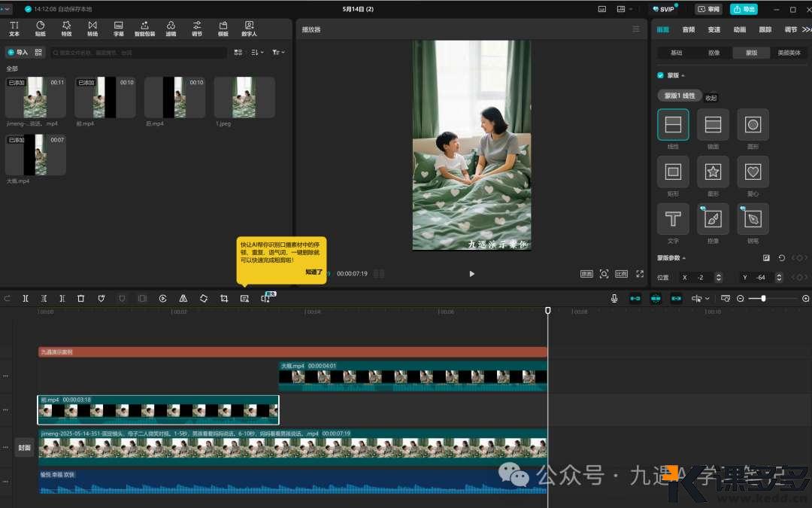This screenshot has height=508, width=812.
Task: Toggle the main track magnet snapping
Action: [635, 299]
